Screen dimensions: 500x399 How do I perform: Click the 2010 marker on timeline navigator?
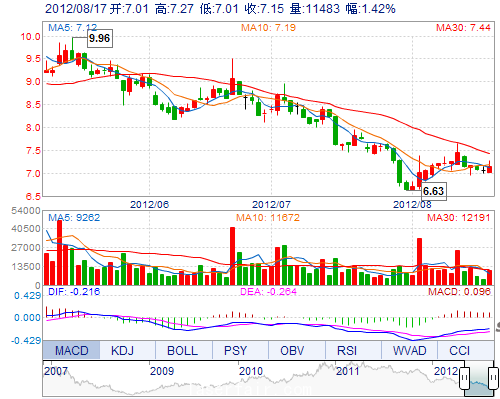251,371
